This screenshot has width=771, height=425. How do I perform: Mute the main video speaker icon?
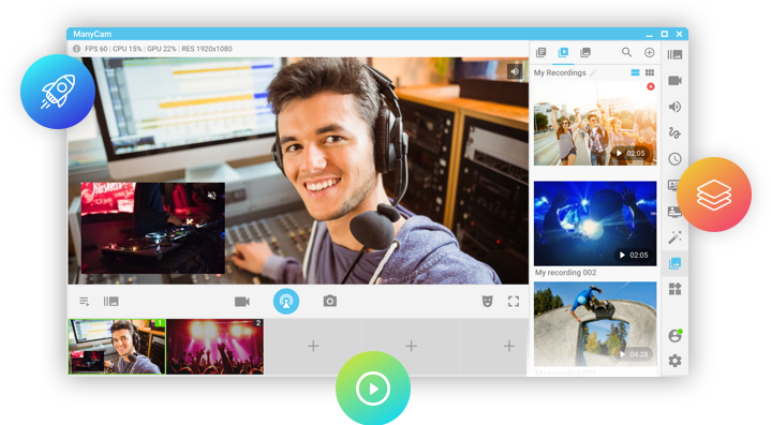(514, 72)
